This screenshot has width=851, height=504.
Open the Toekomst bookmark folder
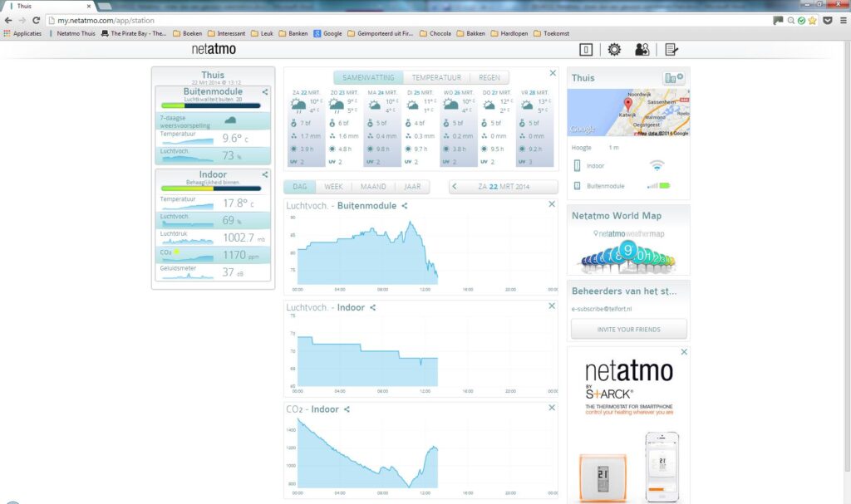click(552, 34)
